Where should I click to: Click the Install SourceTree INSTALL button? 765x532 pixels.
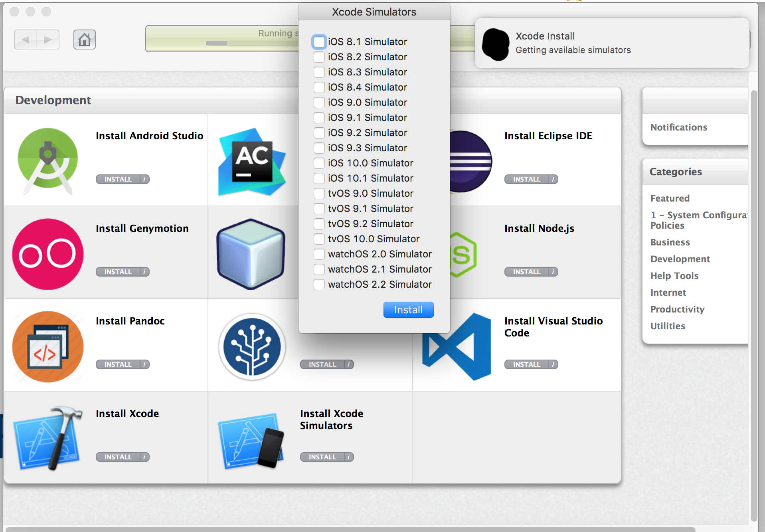coord(322,364)
